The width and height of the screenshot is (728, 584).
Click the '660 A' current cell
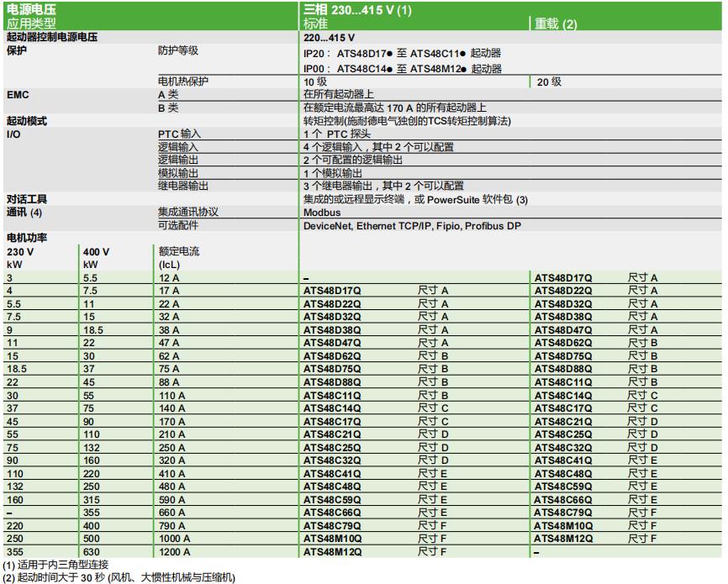[171, 513]
